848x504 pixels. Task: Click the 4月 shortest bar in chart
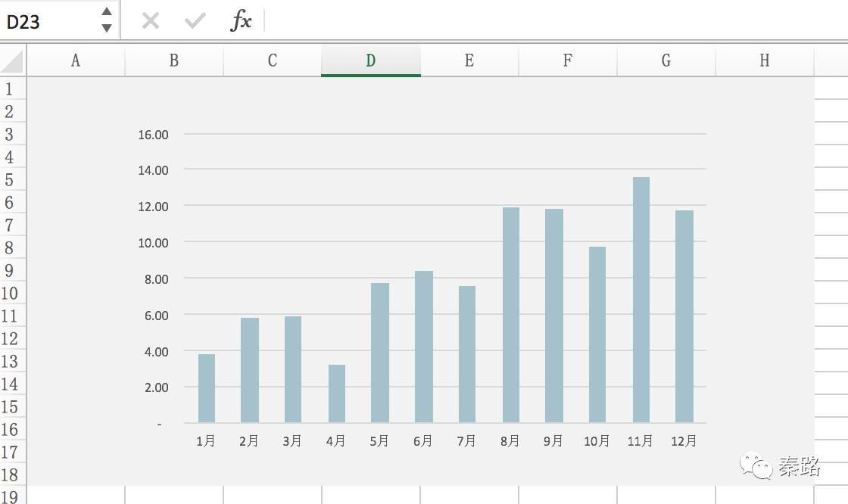[x=337, y=394]
